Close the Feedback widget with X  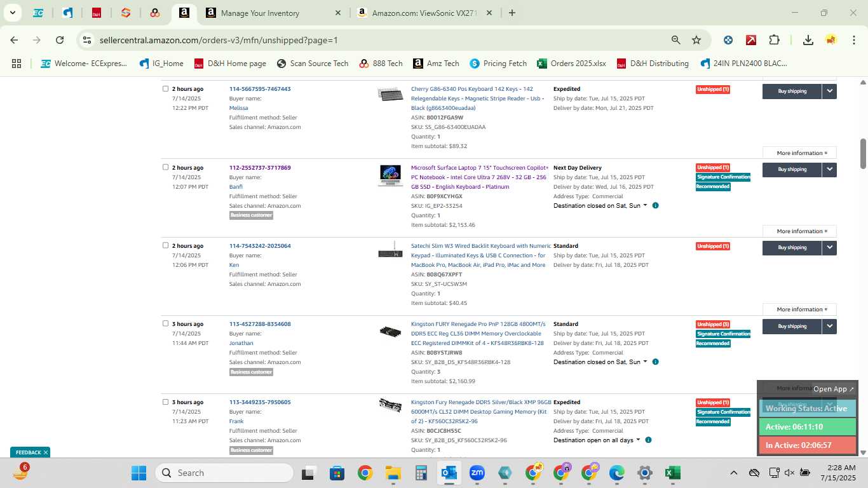[46, 452]
